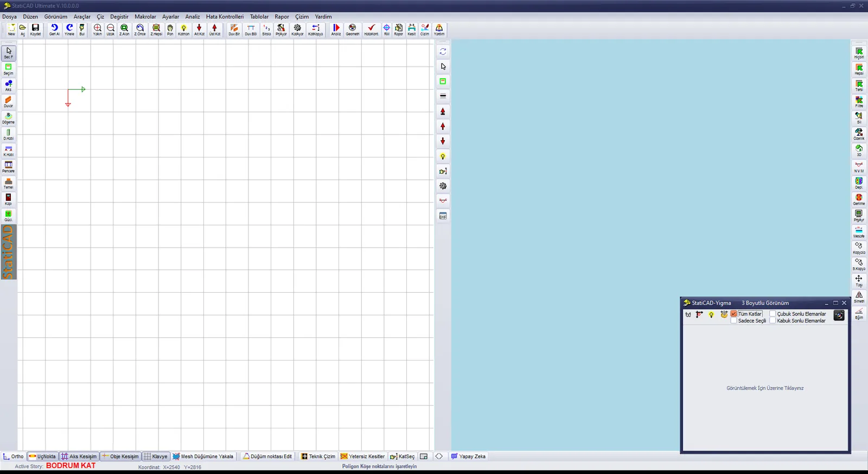
Task: Toggle the Ortho mode
Action: click(14, 457)
